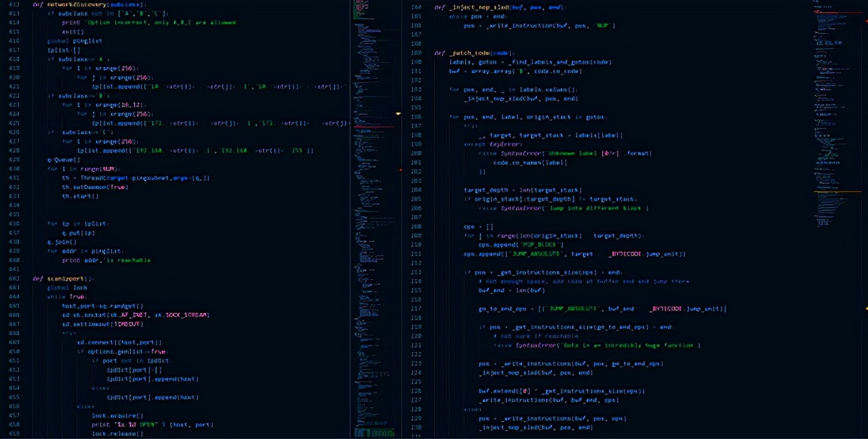Click the 'buf_end = len(buf)' line

tap(512, 290)
